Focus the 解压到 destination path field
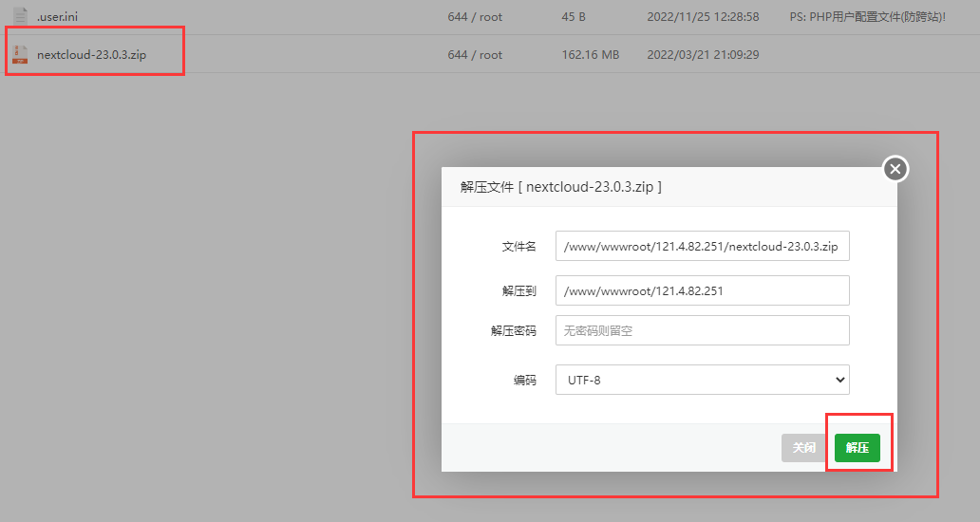The width and height of the screenshot is (980, 522). [x=702, y=290]
